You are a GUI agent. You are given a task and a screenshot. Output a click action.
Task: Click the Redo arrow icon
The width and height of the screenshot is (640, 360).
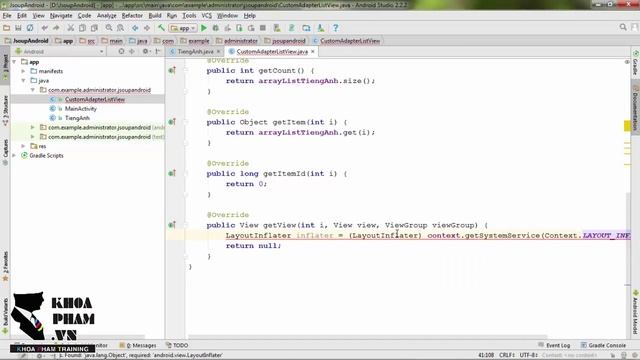pos(56,28)
